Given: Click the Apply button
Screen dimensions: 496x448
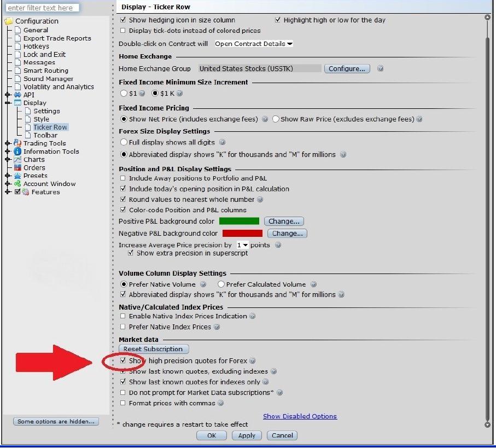Looking at the screenshot, I should tap(247, 435).
